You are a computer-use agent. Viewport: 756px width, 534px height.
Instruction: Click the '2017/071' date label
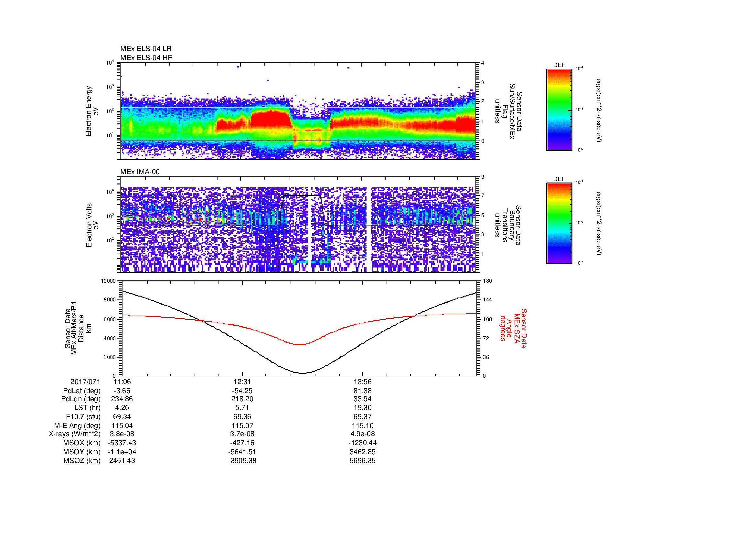tap(85, 382)
